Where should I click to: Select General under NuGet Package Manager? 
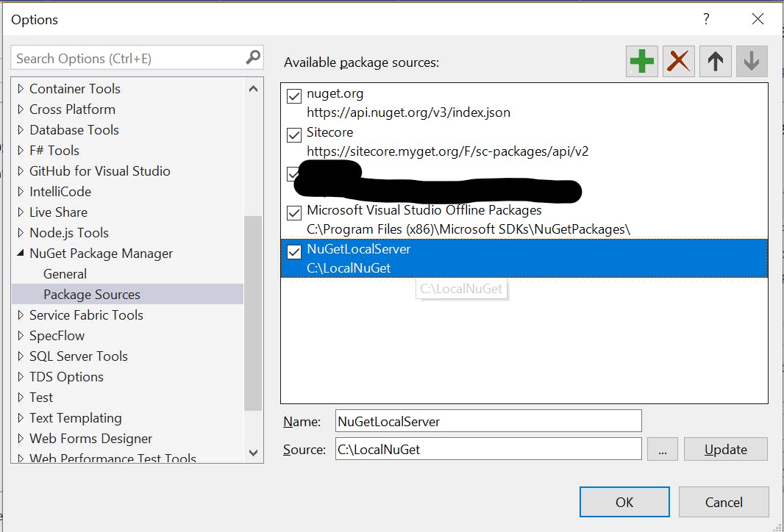(x=65, y=274)
